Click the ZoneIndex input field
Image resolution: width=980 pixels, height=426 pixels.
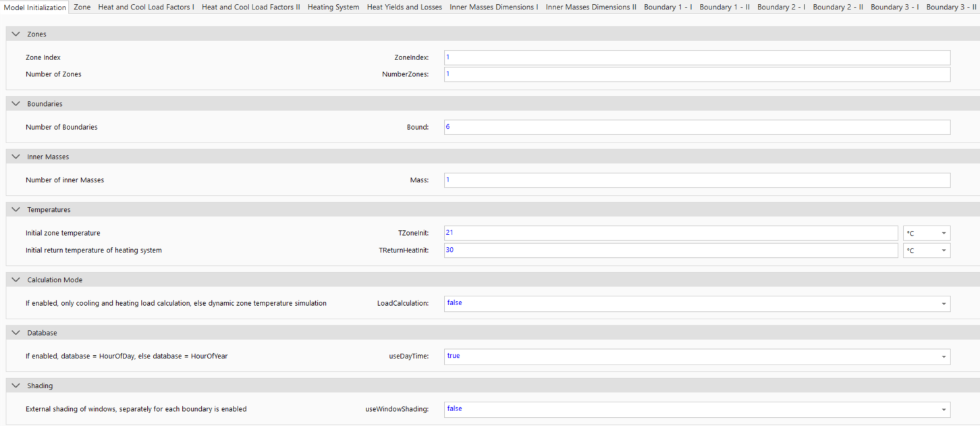(x=697, y=57)
